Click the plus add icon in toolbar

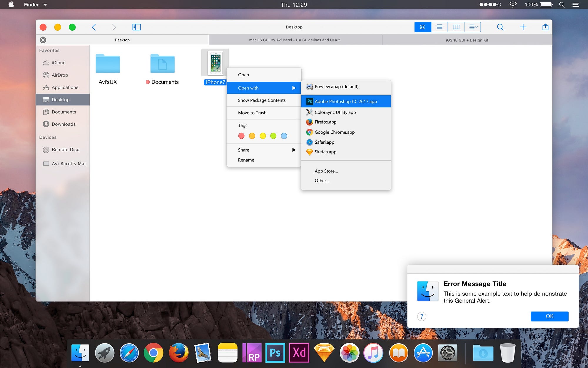pyautogui.click(x=523, y=27)
